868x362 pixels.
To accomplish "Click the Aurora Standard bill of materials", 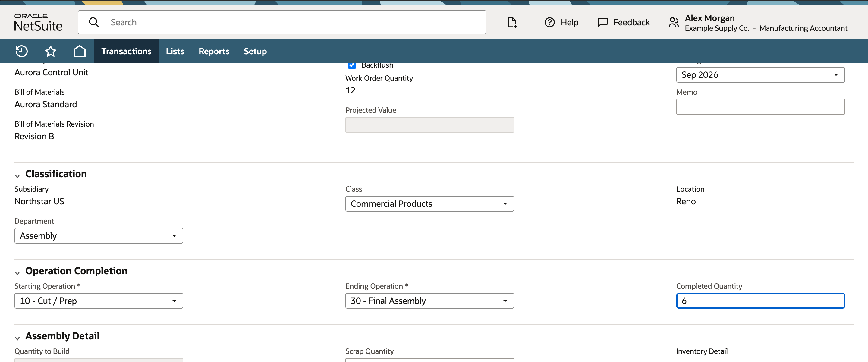I will coord(46,105).
